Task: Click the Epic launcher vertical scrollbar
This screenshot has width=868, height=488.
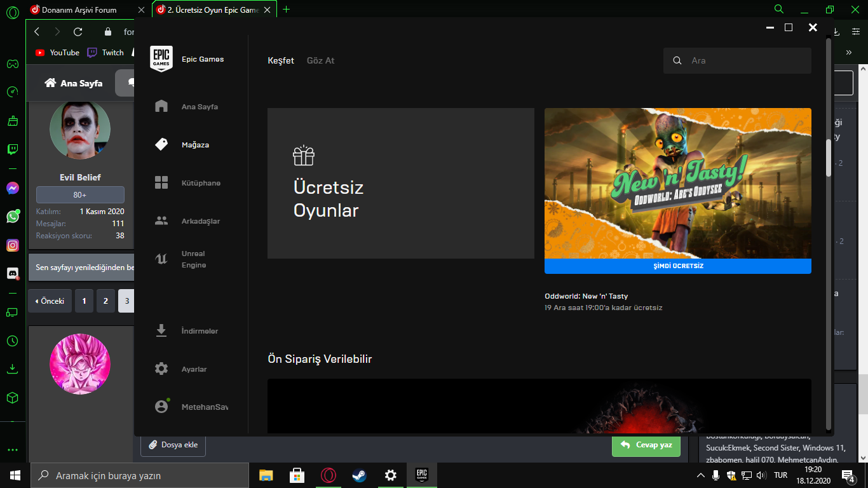Action: [829, 157]
